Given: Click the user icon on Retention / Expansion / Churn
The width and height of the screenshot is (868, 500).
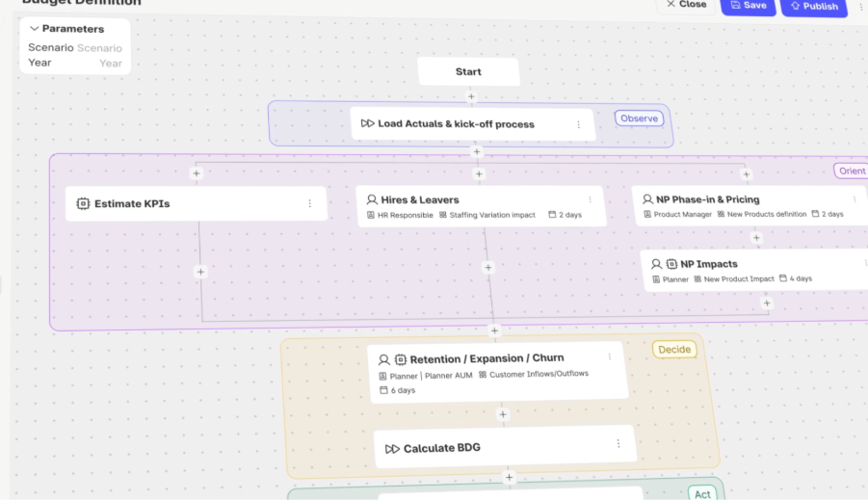Looking at the screenshot, I should pyautogui.click(x=383, y=360).
